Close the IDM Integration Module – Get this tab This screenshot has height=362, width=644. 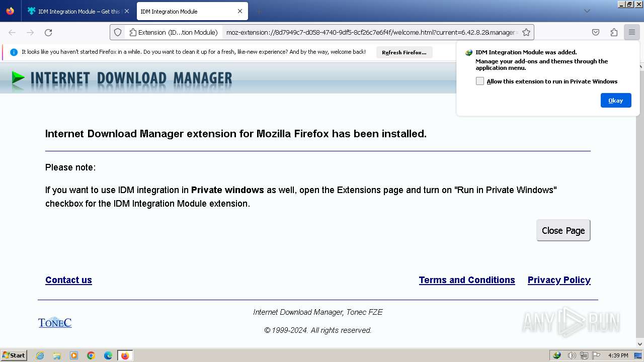pos(126,11)
